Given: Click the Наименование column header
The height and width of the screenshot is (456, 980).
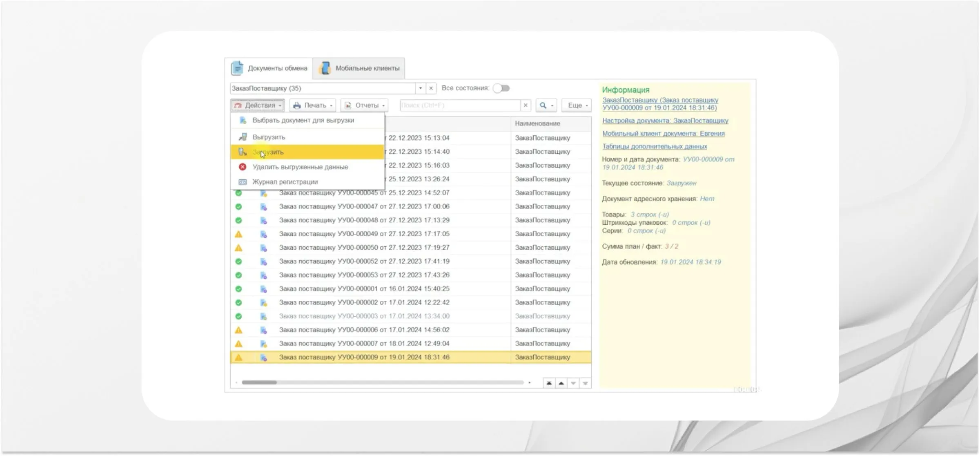Looking at the screenshot, I should [x=550, y=123].
